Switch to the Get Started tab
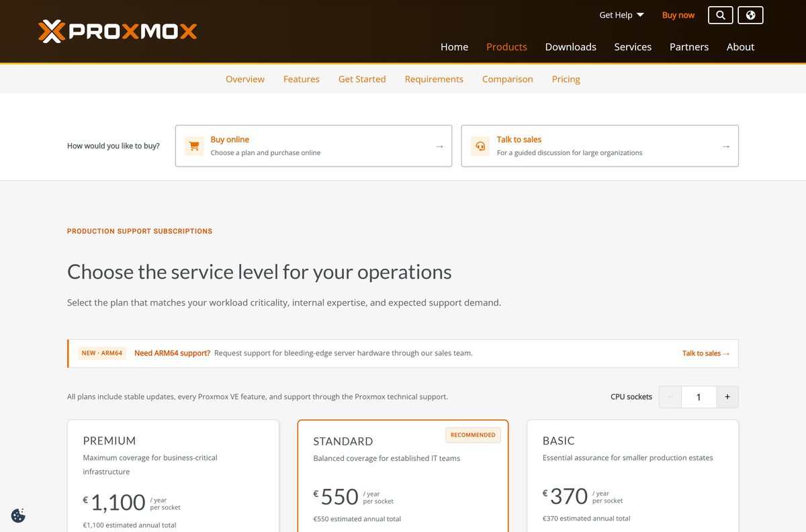This screenshot has width=806, height=532. (x=362, y=79)
